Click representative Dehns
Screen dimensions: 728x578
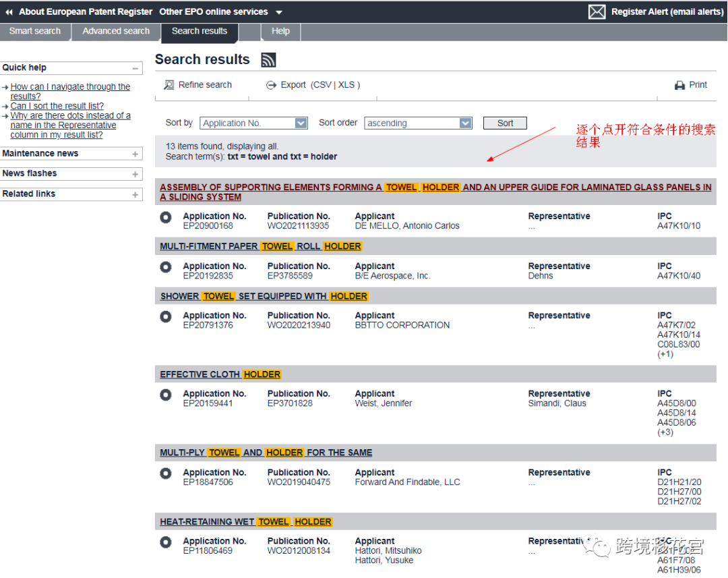click(541, 276)
